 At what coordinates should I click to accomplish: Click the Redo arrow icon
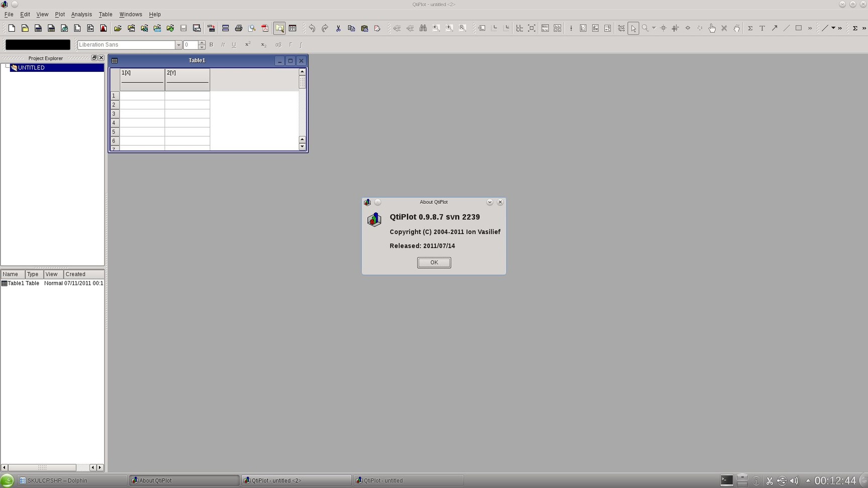(325, 28)
